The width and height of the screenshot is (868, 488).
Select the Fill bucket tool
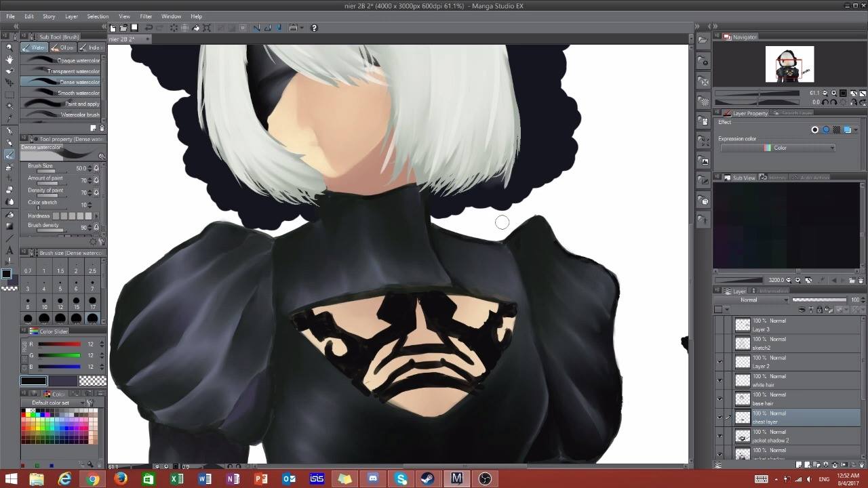[9, 213]
